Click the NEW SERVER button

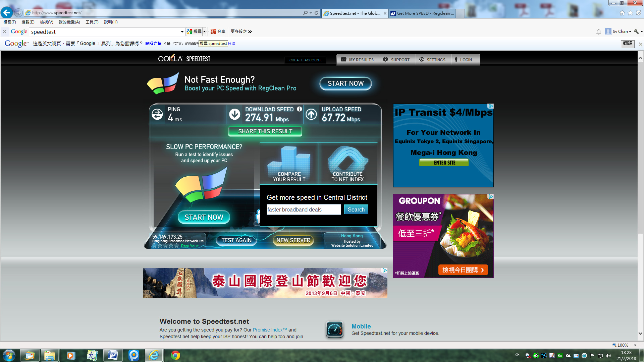pyautogui.click(x=293, y=240)
